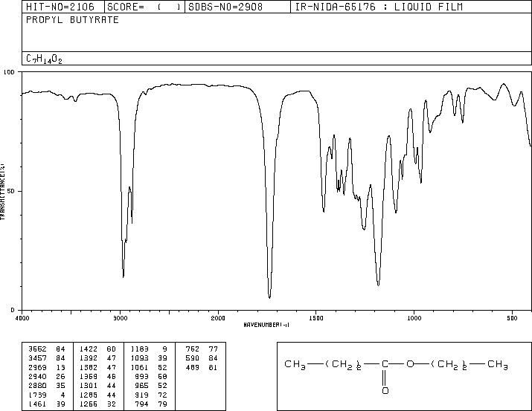Click the C-H stretch absorption minimum near 2969
This screenshot has width=532, height=411.
[x=124, y=276]
